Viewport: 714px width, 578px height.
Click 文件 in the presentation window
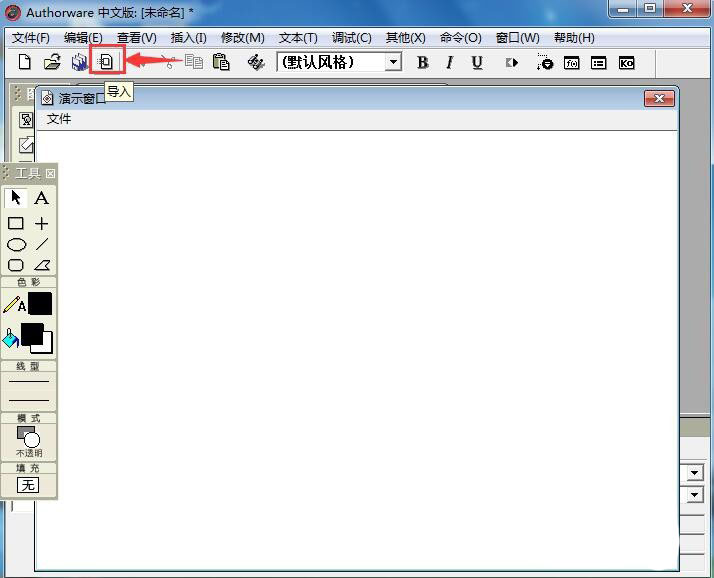pyautogui.click(x=59, y=119)
